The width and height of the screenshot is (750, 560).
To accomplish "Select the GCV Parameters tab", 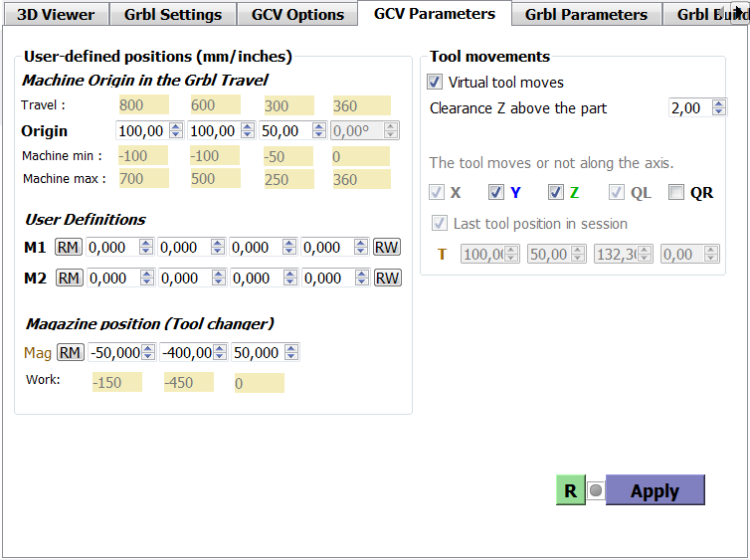I will (435, 13).
